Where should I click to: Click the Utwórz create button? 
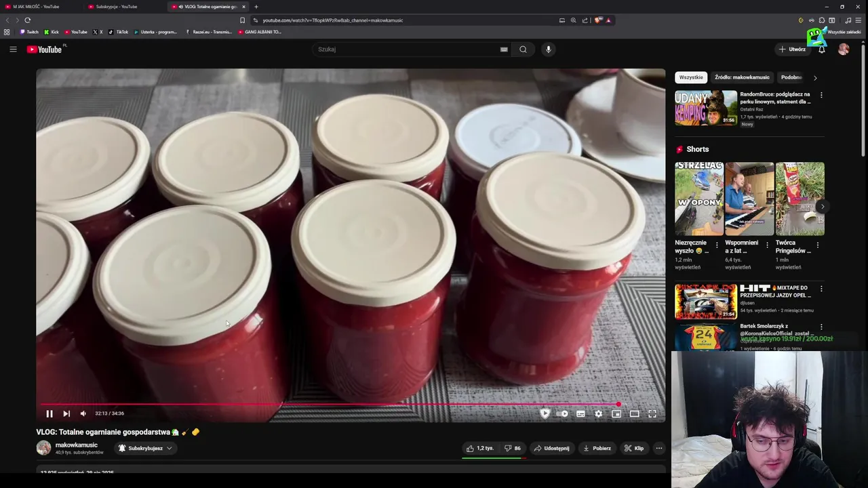coord(792,49)
